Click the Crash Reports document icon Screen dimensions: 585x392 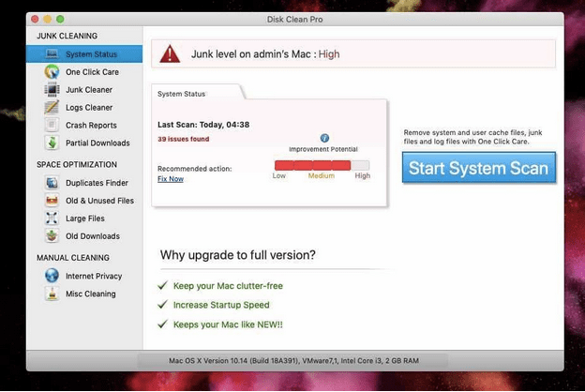52,125
